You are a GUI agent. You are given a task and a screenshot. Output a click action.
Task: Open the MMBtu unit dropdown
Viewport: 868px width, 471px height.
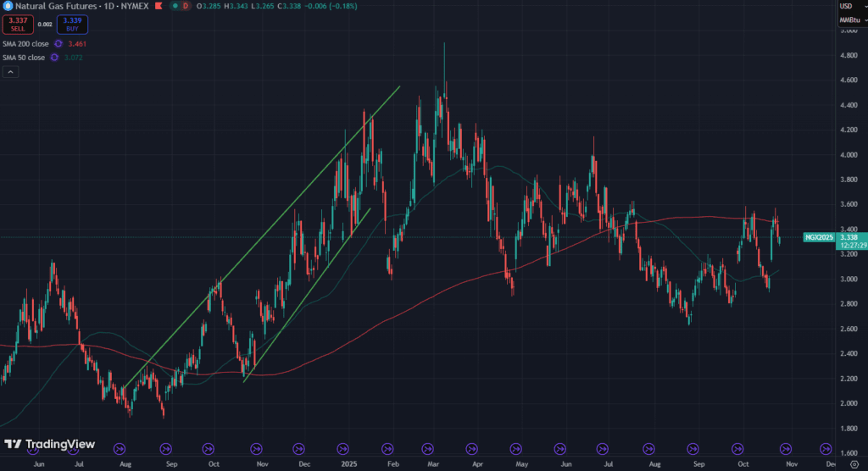click(849, 19)
